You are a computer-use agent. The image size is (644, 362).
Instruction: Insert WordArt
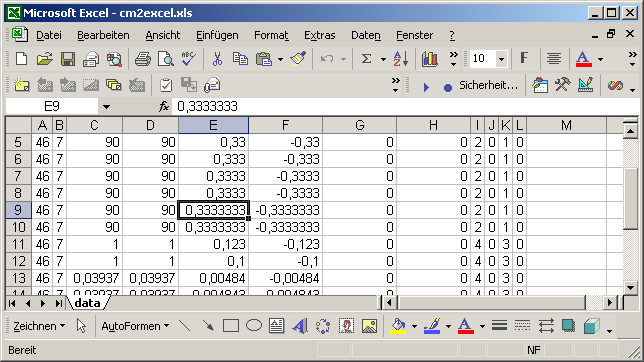click(300, 326)
